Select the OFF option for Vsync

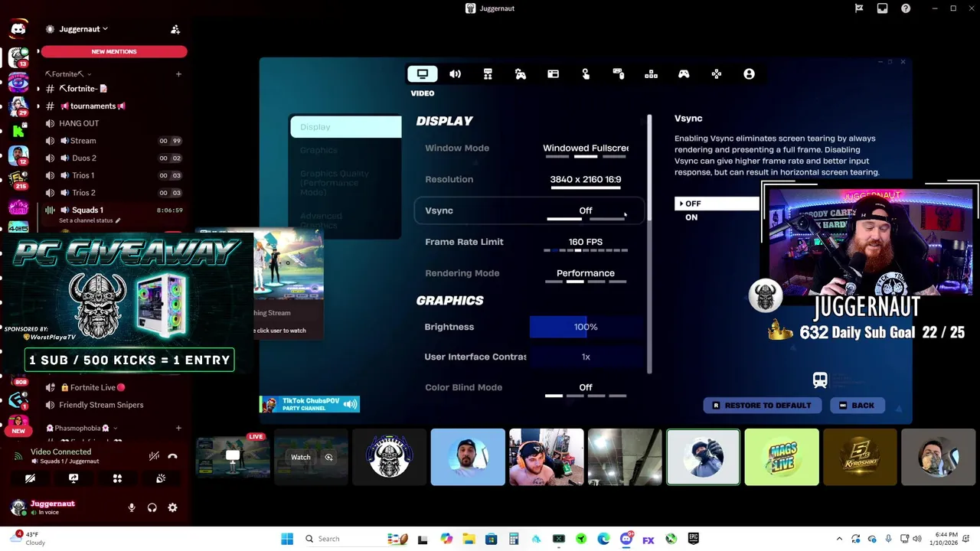pyautogui.click(x=717, y=204)
